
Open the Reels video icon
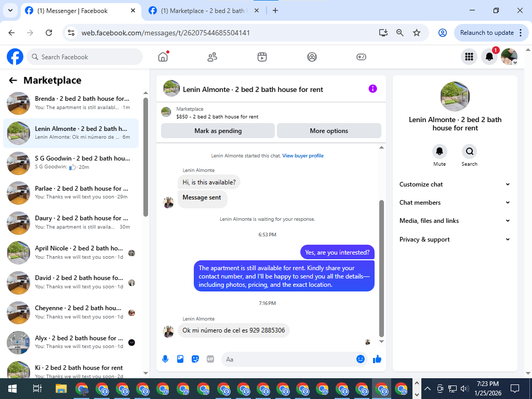(262, 57)
